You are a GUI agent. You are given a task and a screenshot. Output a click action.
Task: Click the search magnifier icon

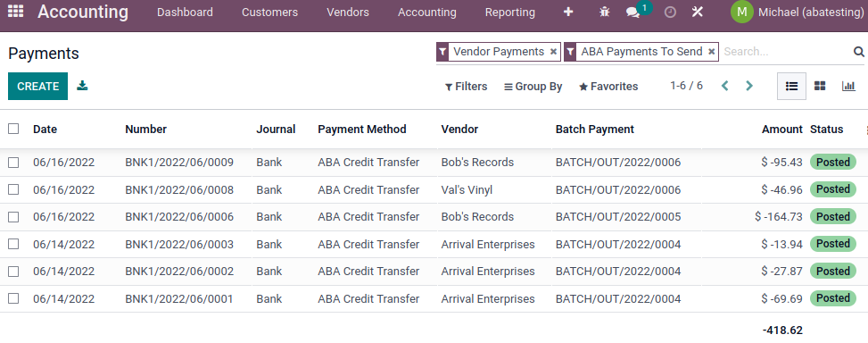pyautogui.click(x=858, y=52)
